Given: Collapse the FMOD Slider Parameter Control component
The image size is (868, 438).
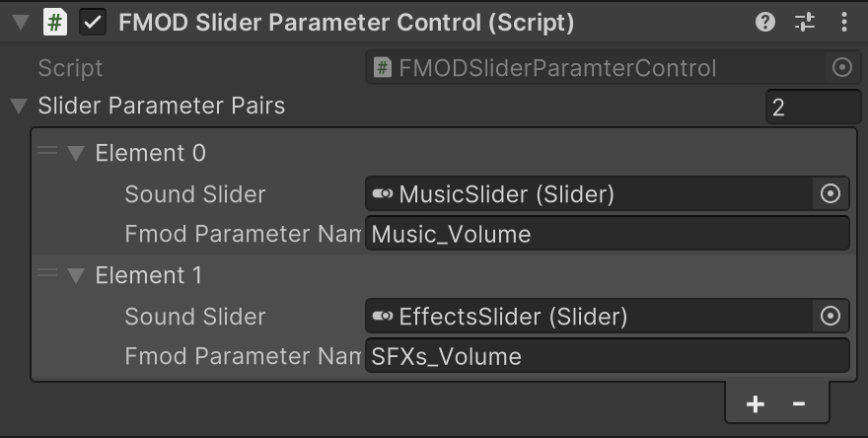Looking at the screenshot, I should 21,23.
